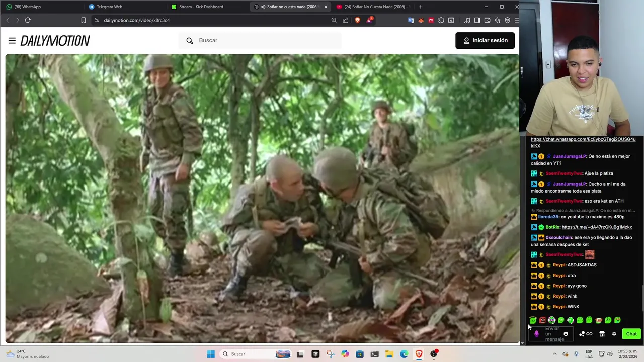644x362 pixels.
Task: Click the ESP LAA language indicator
Action: pos(589,354)
